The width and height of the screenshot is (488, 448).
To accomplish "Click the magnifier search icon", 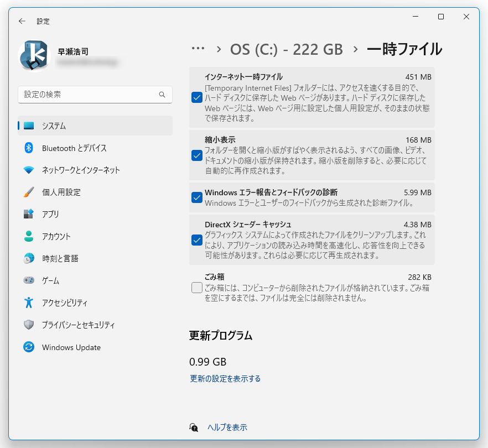I will tap(162, 95).
